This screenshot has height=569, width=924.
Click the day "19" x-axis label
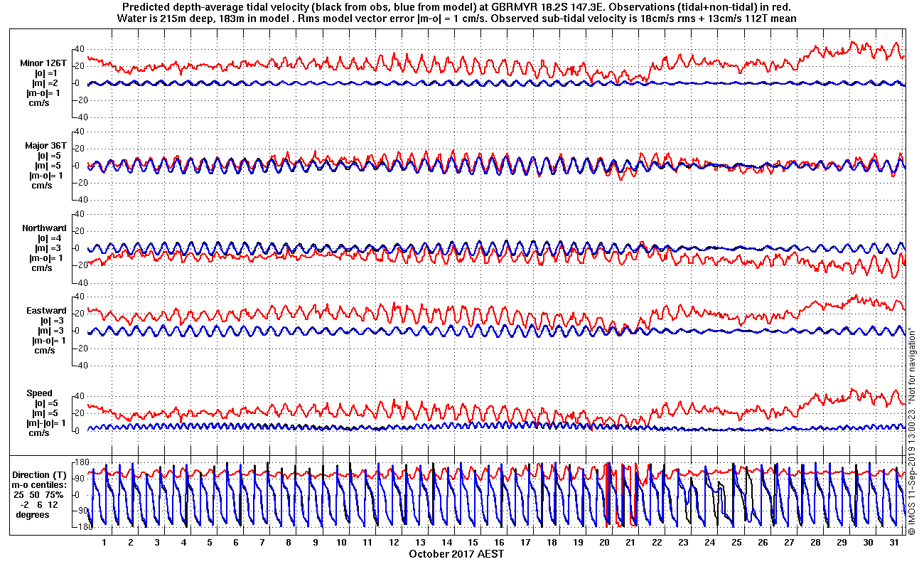578,542
